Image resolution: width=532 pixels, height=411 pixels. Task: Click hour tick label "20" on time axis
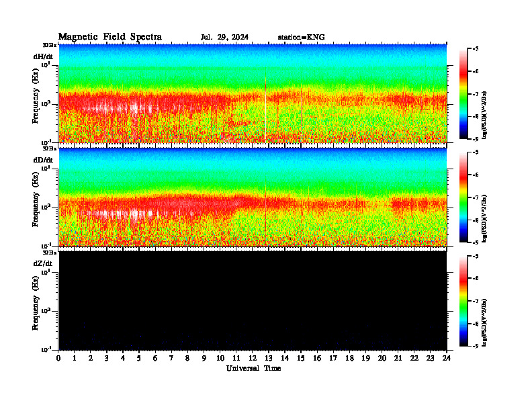382,358
